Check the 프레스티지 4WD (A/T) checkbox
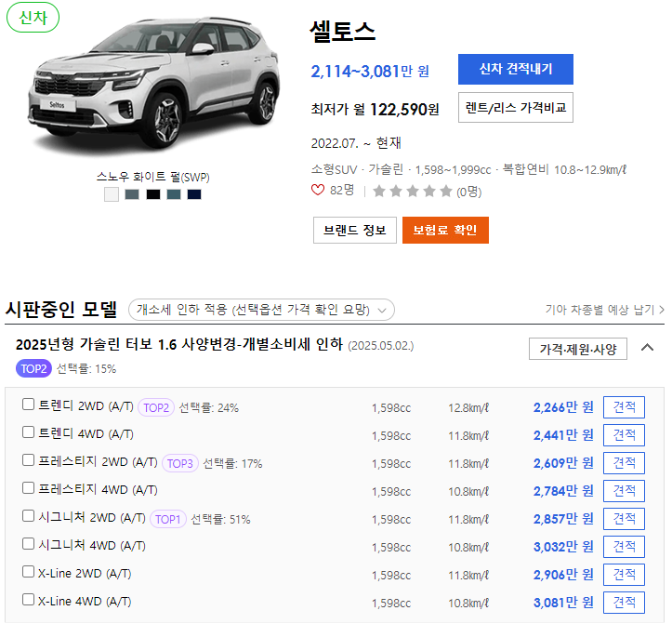Viewport: 672px width, 624px height. pyautogui.click(x=28, y=488)
